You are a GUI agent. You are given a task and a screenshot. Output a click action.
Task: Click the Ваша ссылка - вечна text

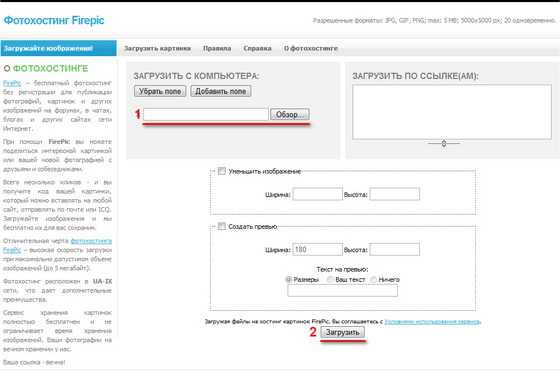point(34,362)
